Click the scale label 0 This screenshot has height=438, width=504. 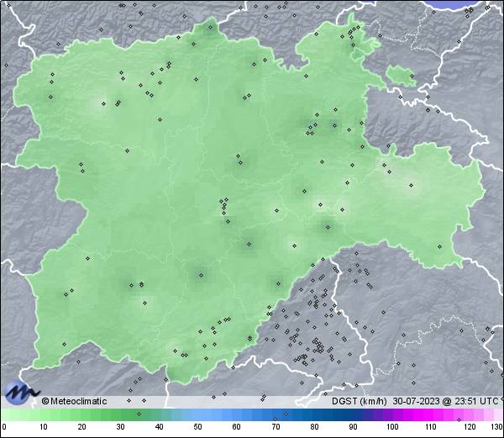tap(4, 427)
